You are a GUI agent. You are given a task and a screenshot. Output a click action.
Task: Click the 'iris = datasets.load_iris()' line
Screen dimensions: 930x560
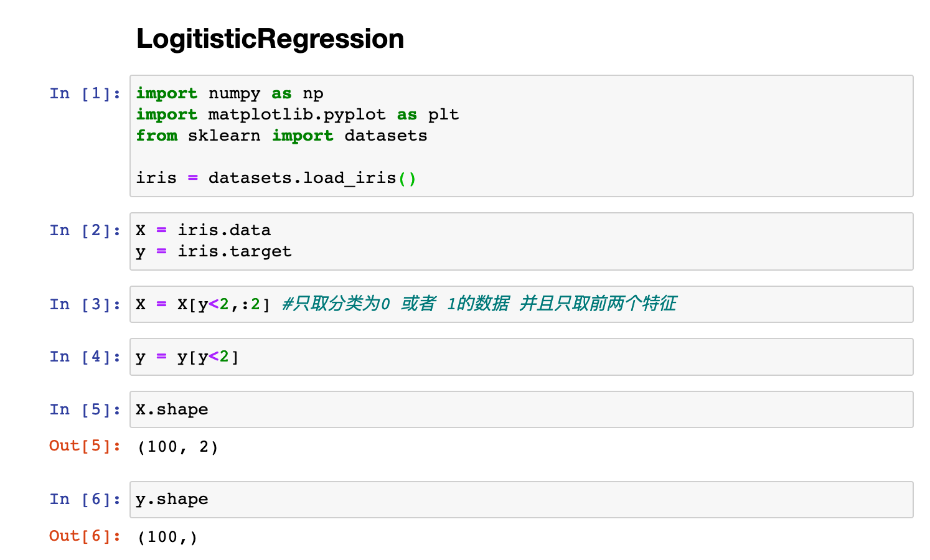click(x=276, y=178)
